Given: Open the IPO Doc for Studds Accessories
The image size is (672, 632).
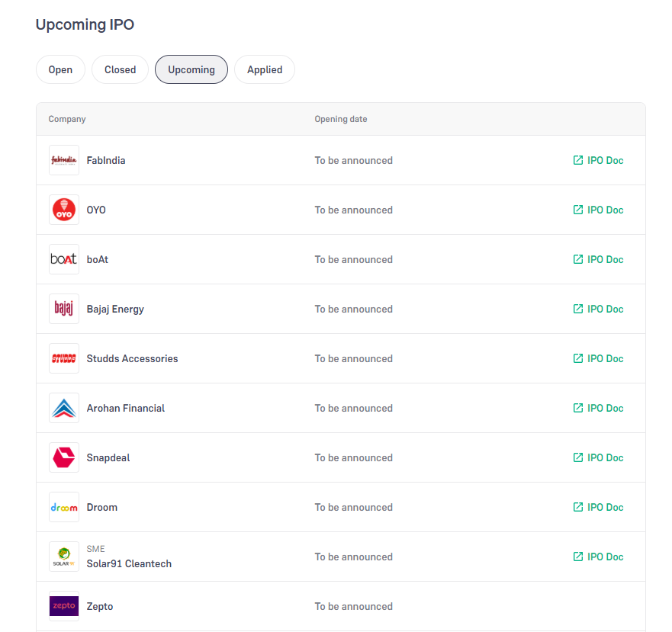Looking at the screenshot, I should click(x=598, y=358).
